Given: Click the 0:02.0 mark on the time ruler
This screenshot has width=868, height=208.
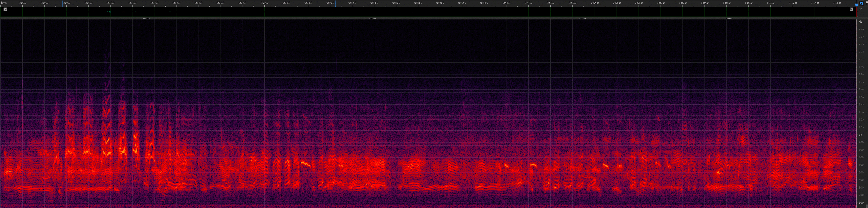Looking at the screenshot, I should click(23, 3).
